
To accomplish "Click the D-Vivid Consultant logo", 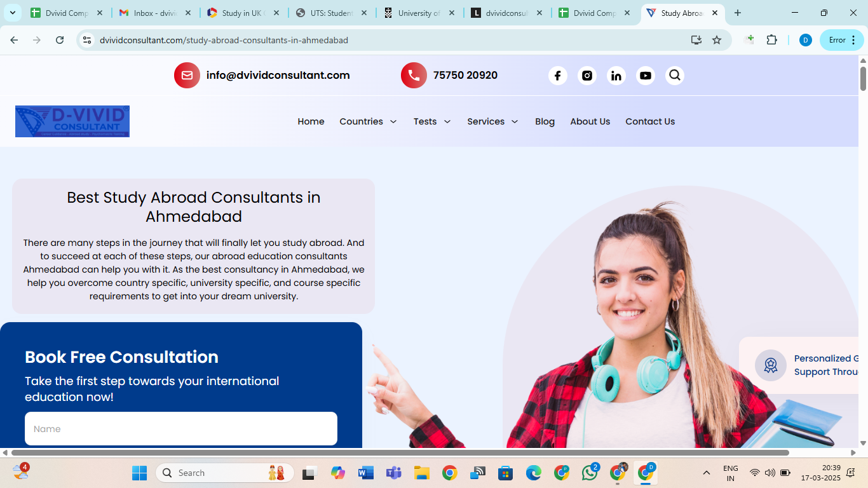I will pyautogui.click(x=72, y=121).
